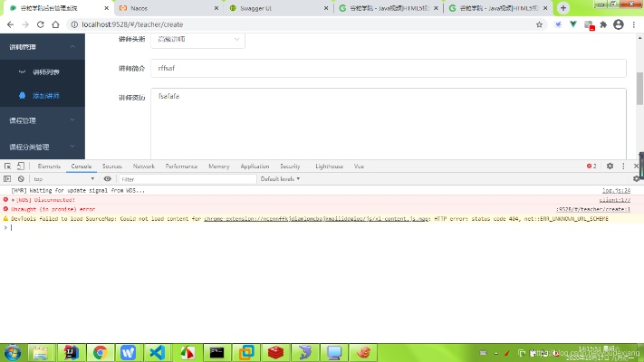Expand the 课程管理 sidebar menu

tap(43, 120)
